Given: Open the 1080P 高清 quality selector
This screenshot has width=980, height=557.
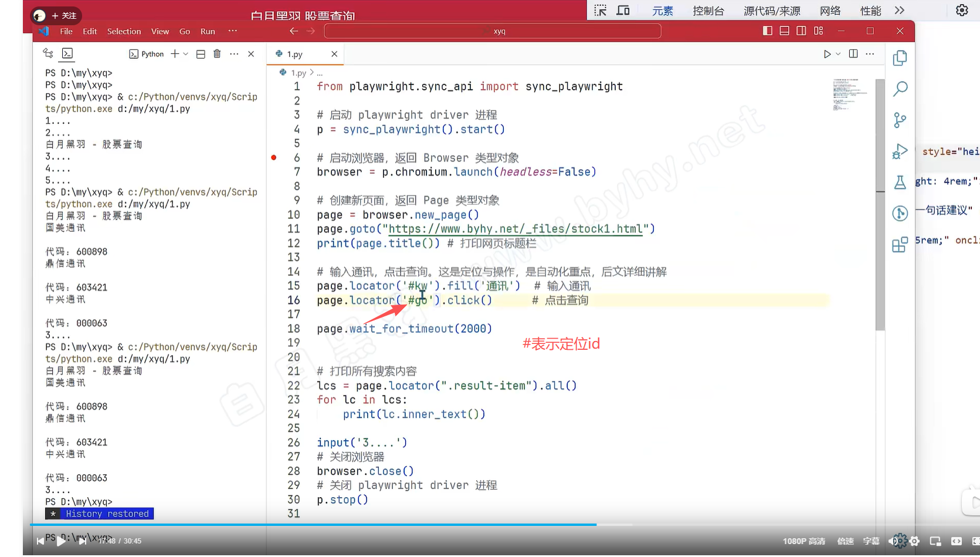Looking at the screenshot, I should [804, 541].
